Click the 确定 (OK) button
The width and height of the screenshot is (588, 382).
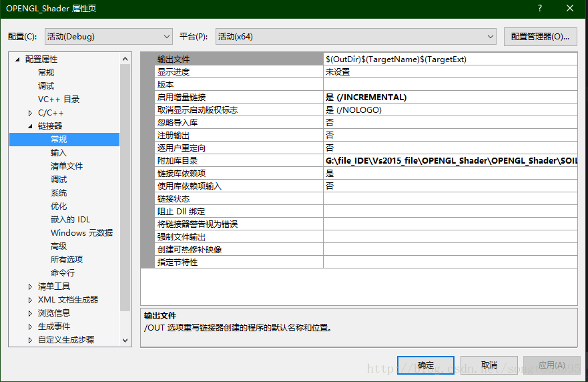(426, 365)
